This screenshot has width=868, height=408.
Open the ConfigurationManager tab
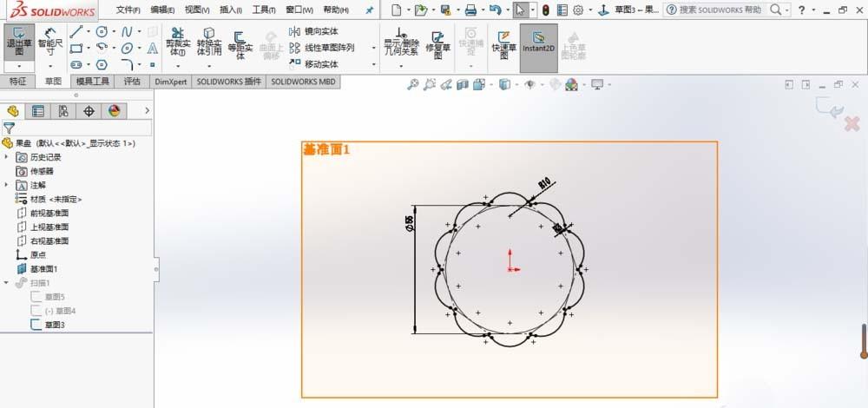[63, 111]
